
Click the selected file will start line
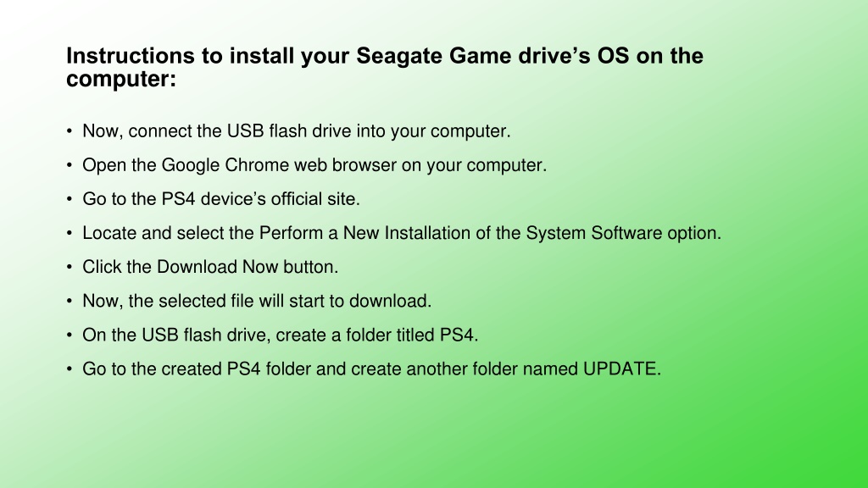257,301
